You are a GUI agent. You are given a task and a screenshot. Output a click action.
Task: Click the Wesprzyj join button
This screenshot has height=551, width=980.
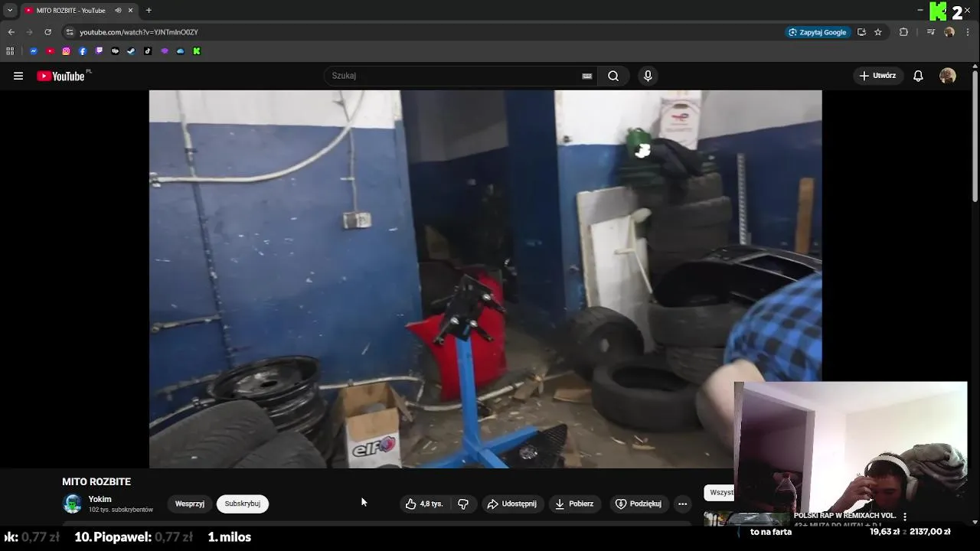pyautogui.click(x=190, y=504)
